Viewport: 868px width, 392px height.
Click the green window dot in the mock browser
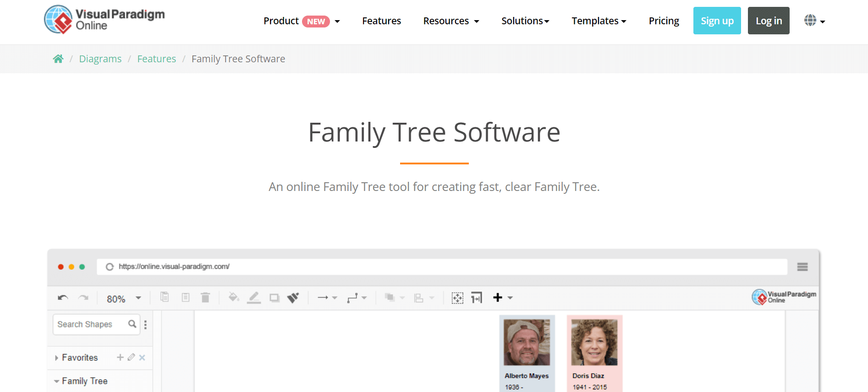point(82,267)
